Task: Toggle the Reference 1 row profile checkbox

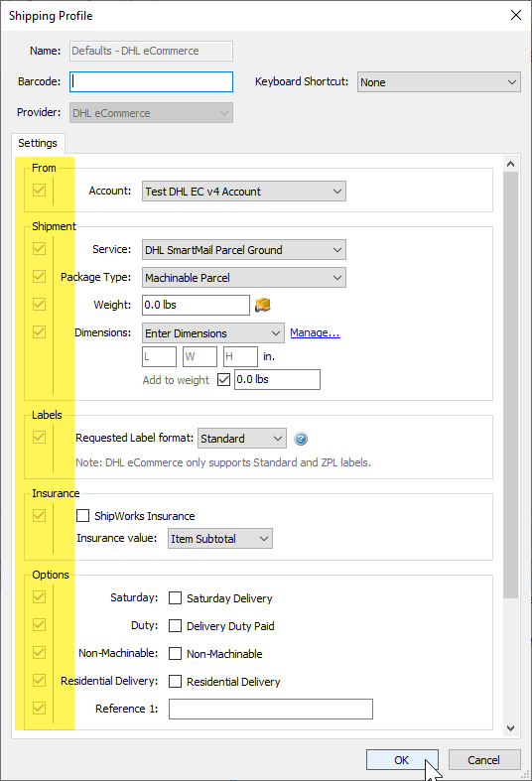Action: pyautogui.click(x=39, y=709)
